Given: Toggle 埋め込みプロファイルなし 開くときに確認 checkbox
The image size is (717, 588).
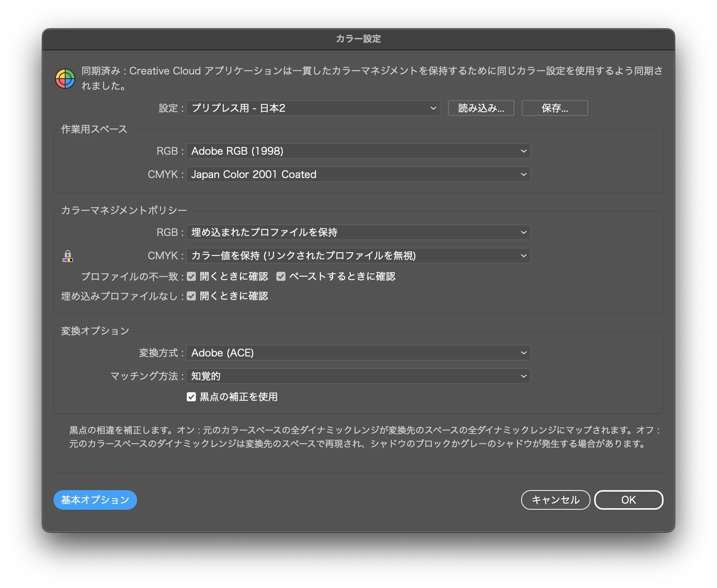Looking at the screenshot, I should point(191,296).
